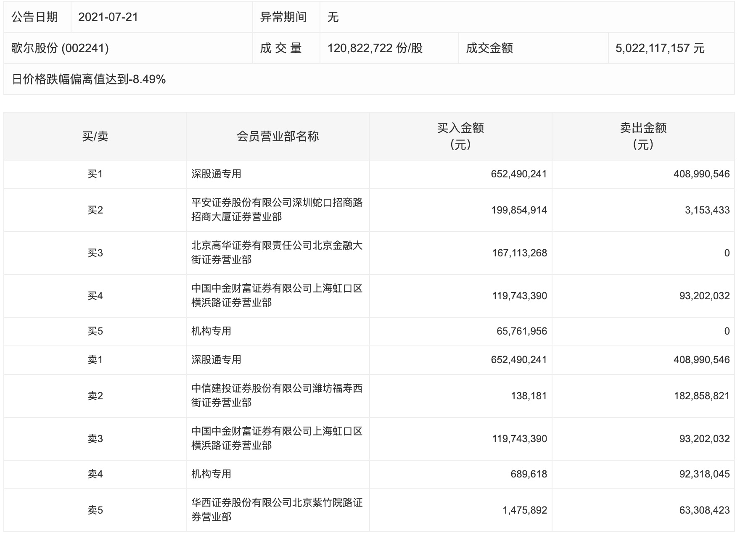Click the trading volume 120,822,722 份/股

[375, 48]
